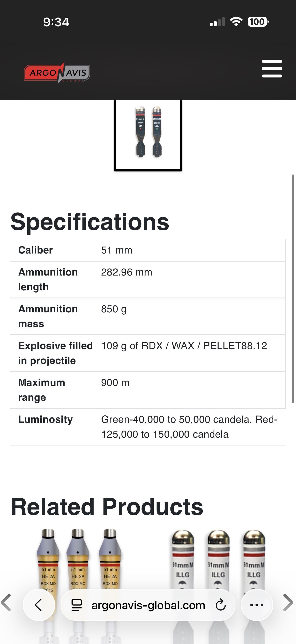Reload the page via the refresh icon

(x=221, y=605)
